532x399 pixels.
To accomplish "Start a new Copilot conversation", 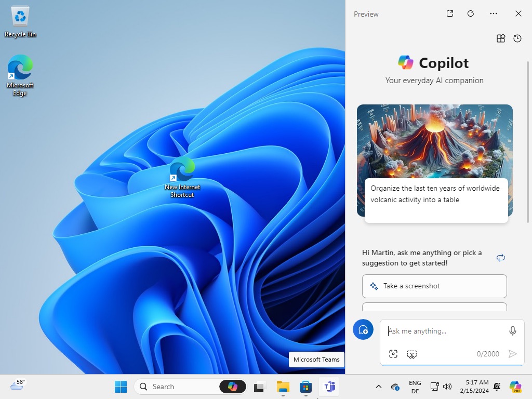I will click(363, 329).
